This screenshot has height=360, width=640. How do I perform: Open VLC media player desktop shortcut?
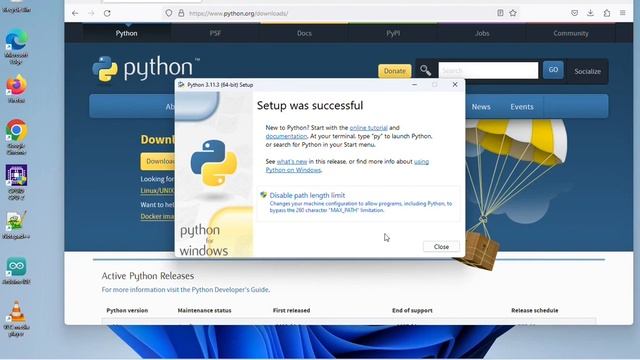pyautogui.click(x=16, y=318)
